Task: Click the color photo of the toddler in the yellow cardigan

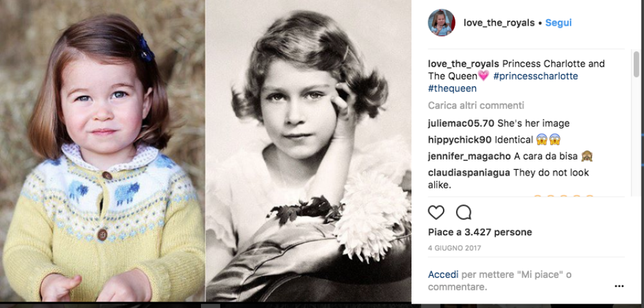Action: 103,154
